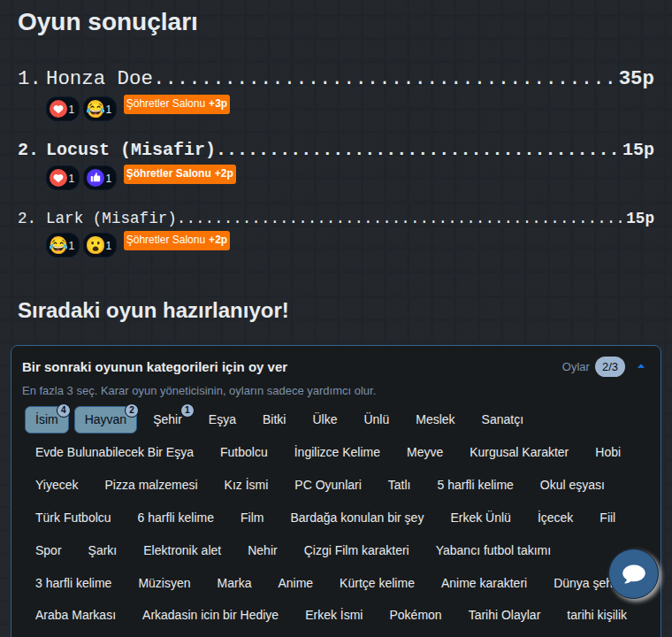This screenshot has height=637, width=672.
Task: Vote for the Şehir category
Action: [x=168, y=419]
